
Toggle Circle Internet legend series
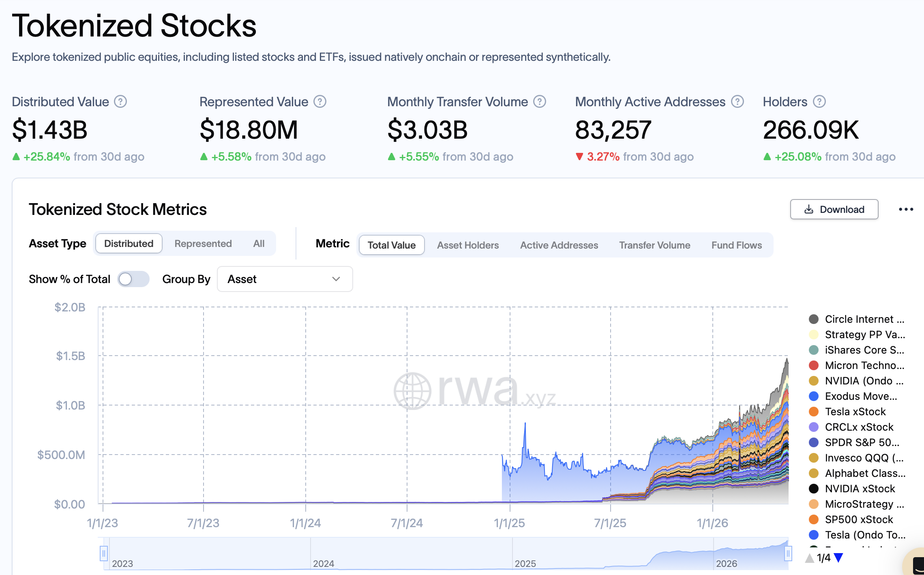click(x=857, y=319)
